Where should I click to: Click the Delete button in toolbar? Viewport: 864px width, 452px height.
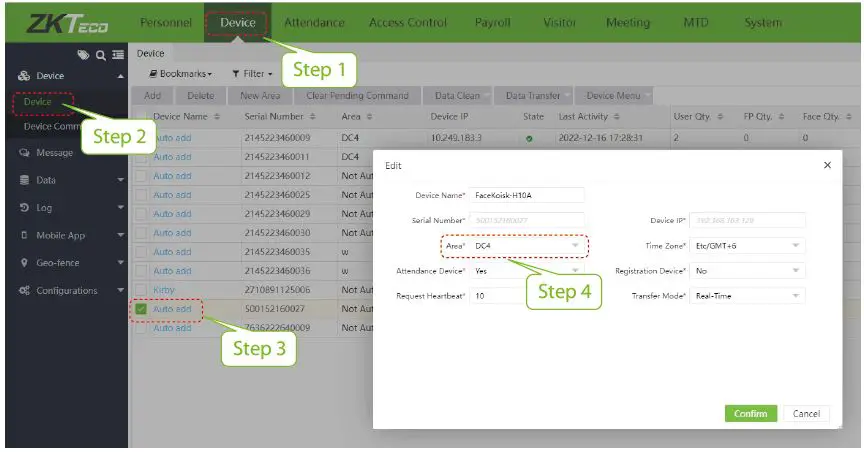201,95
